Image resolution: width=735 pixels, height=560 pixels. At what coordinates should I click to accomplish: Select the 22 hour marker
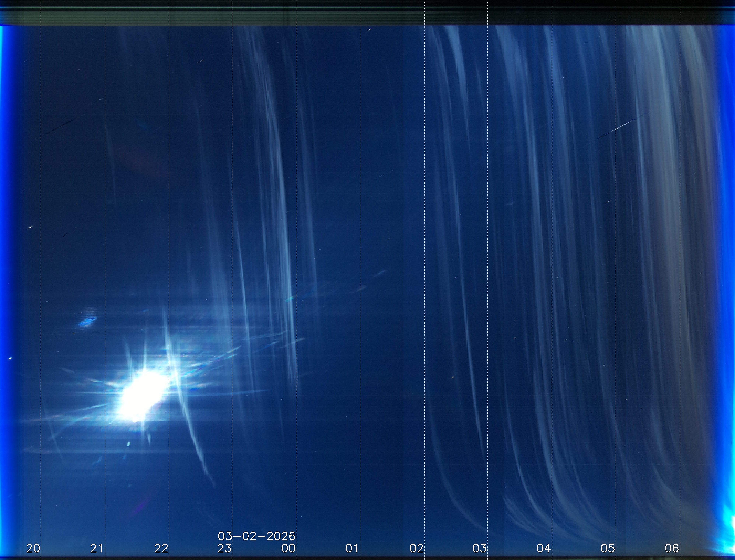161,548
